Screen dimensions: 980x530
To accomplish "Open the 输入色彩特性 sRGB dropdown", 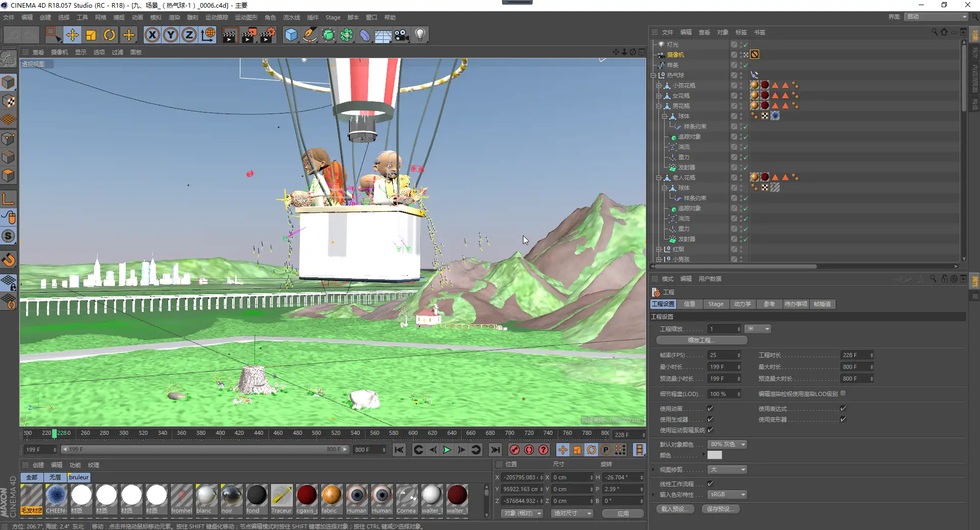I will coord(727,494).
